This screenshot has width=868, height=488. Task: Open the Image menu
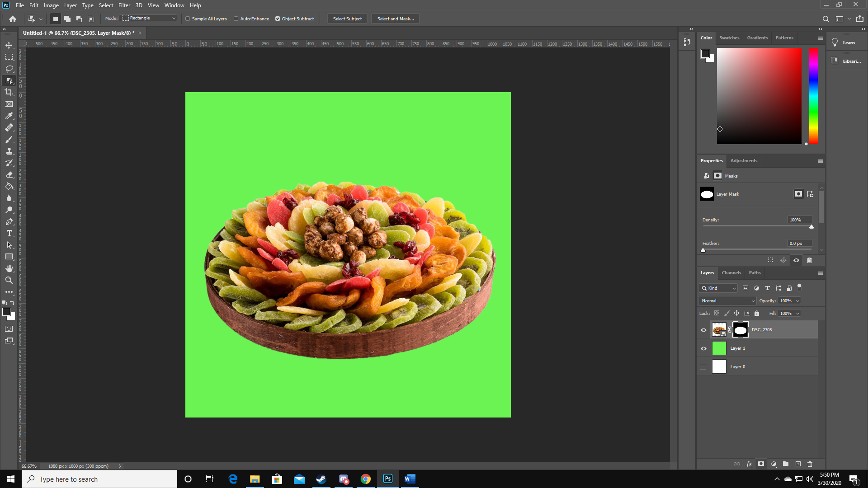(51, 5)
